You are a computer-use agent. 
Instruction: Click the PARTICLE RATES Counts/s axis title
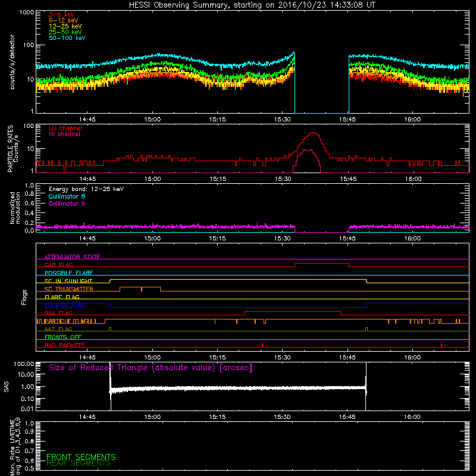pos(12,149)
